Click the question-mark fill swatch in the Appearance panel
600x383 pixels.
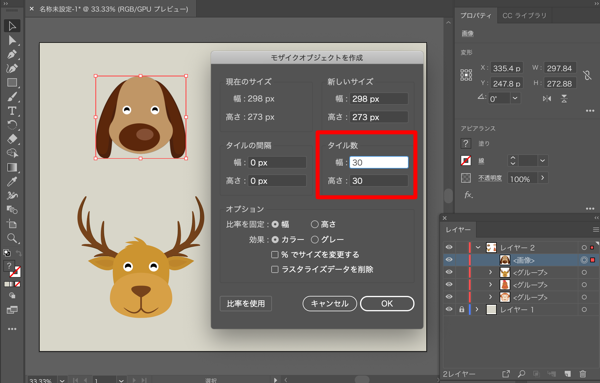point(466,143)
